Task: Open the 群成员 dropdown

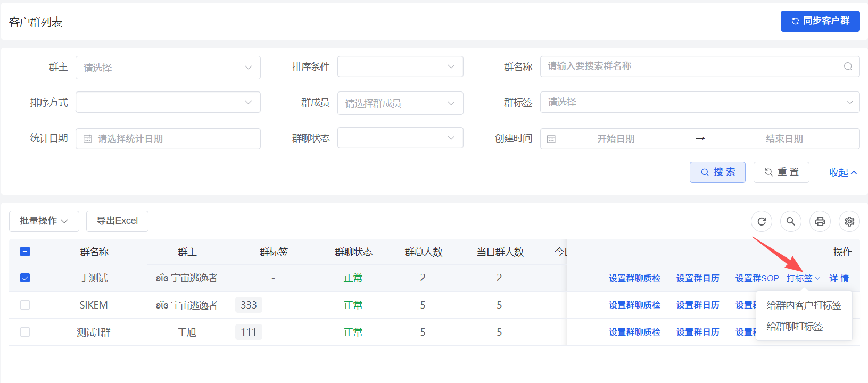Action: [400, 103]
